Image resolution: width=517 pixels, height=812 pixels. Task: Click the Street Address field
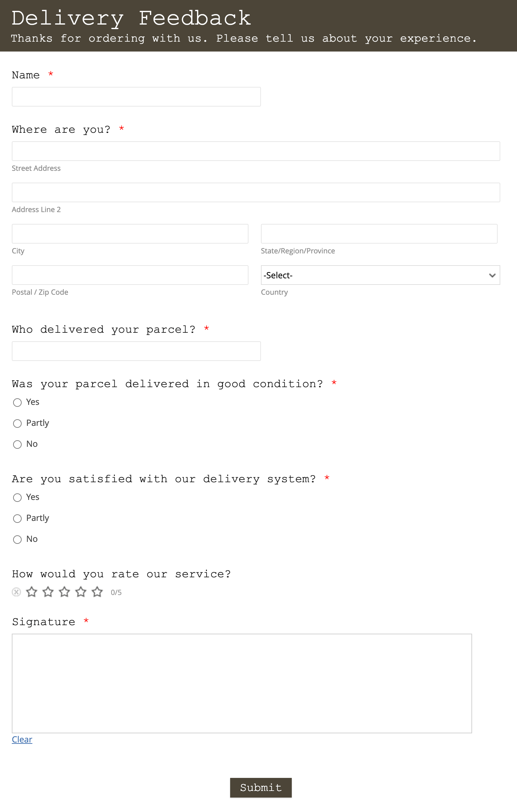point(255,151)
